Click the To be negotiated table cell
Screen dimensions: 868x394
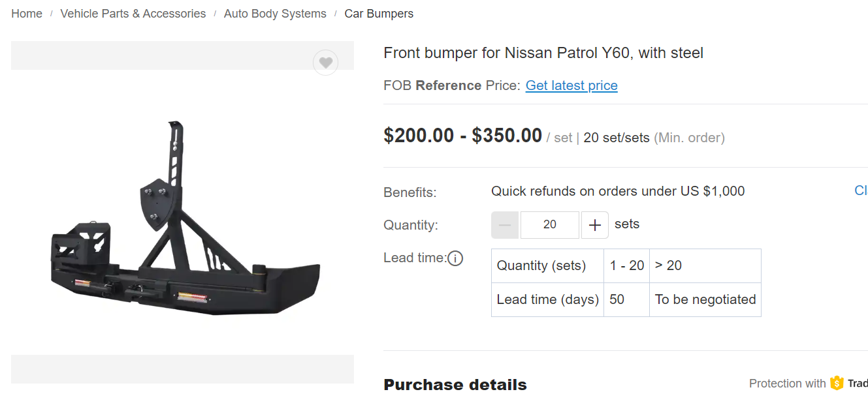705,299
